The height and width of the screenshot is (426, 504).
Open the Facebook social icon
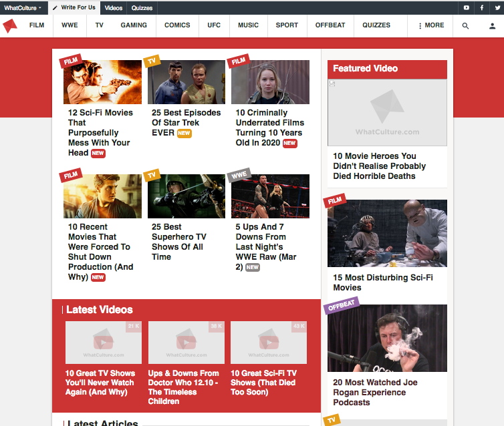click(482, 8)
